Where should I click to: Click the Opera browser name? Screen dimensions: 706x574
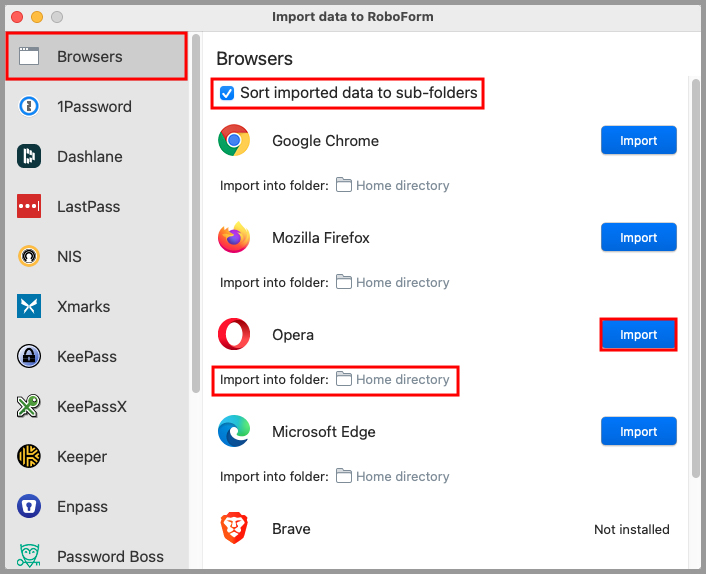pos(293,335)
